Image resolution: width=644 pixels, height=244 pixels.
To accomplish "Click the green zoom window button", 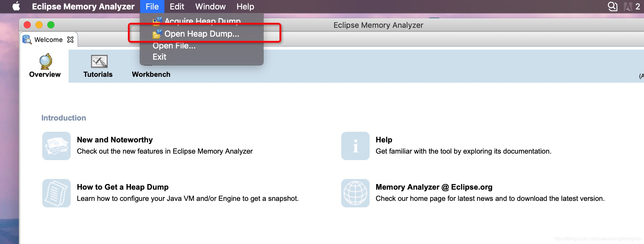I will tap(51, 25).
